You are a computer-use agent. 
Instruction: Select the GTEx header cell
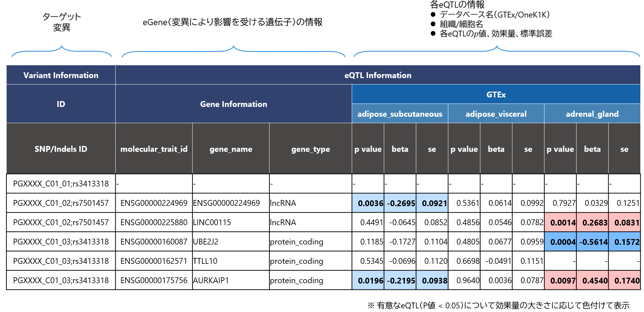click(x=496, y=95)
